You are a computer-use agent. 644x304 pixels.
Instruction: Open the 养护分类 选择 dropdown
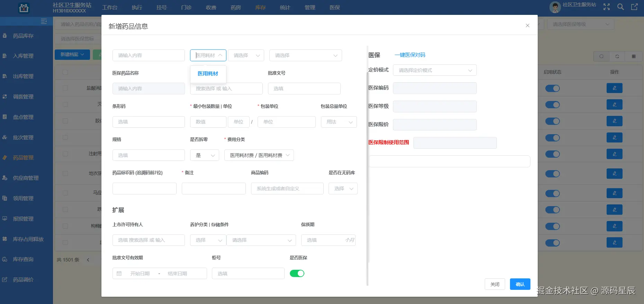(x=208, y=240)
